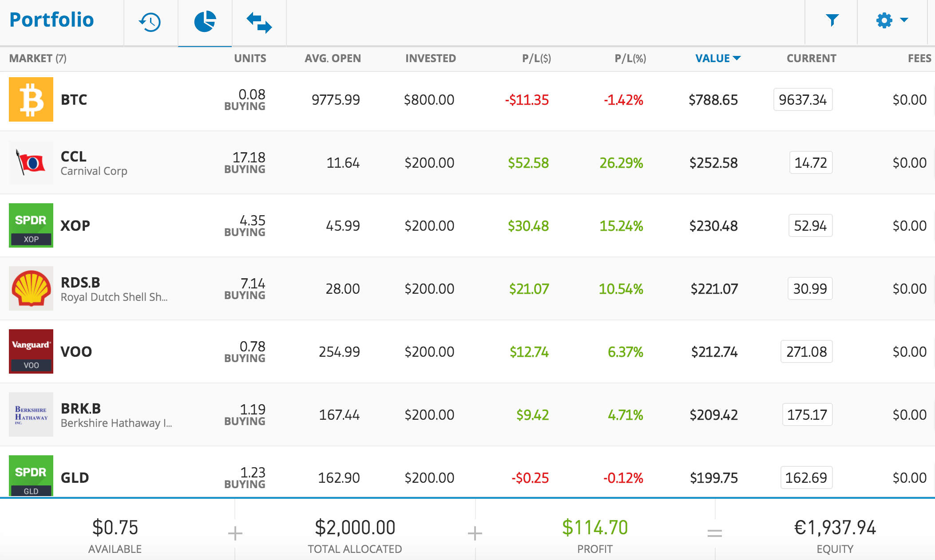This screenshot has height=560, width=935.
Task: Open CCL current price box 14.72
Action: click(x=811, y=162)
